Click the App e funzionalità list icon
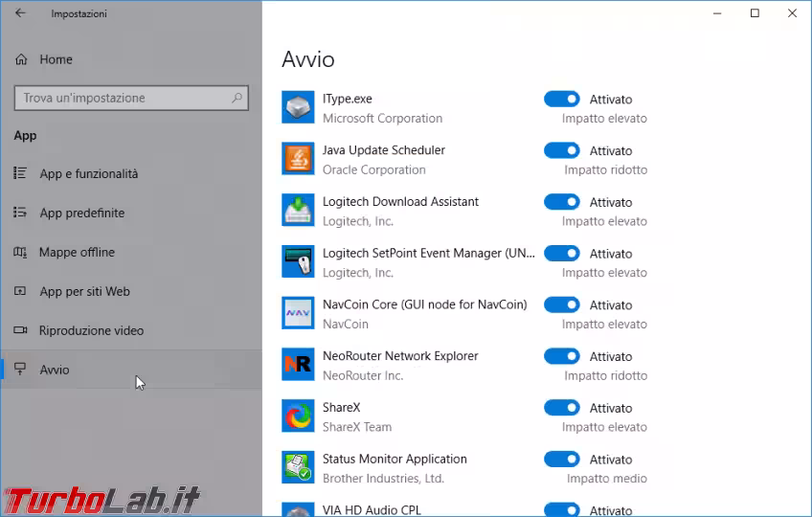Image resolution: width=812 pixels, height=517 pixels. pyautogui.click(x=20, y=173)
